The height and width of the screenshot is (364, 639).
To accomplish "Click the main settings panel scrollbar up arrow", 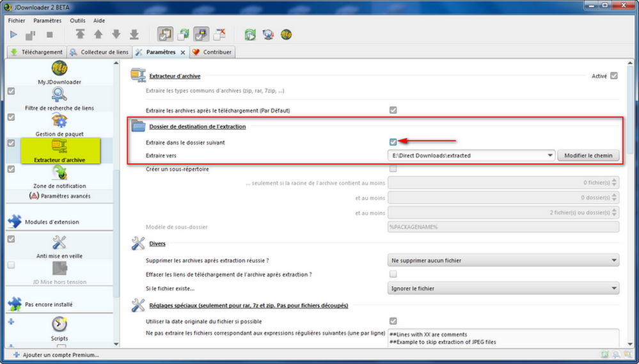I will pos(631,63).
